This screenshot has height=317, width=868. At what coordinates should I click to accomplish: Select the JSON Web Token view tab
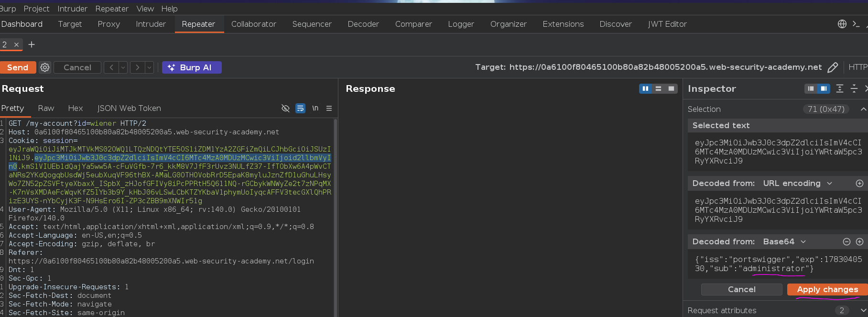(129, 109)
